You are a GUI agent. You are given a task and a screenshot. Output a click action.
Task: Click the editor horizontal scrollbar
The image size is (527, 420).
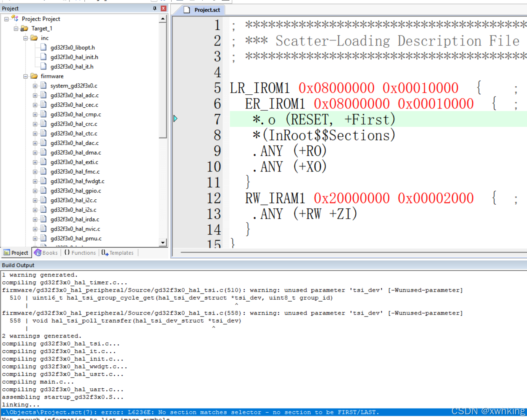point(353,252)
